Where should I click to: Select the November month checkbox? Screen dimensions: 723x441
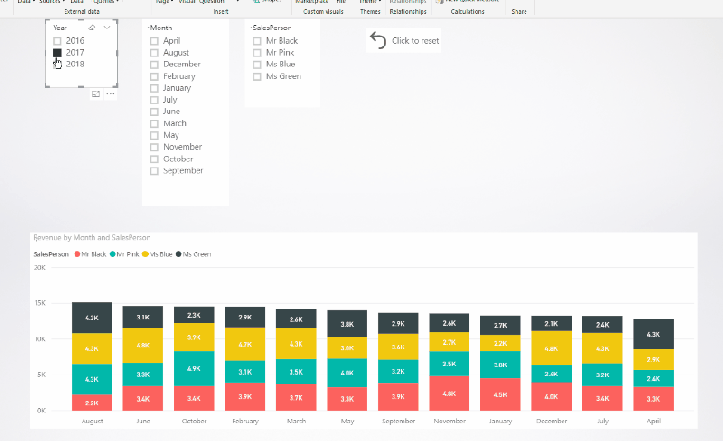pyautogui.click(x=154, y=147)
